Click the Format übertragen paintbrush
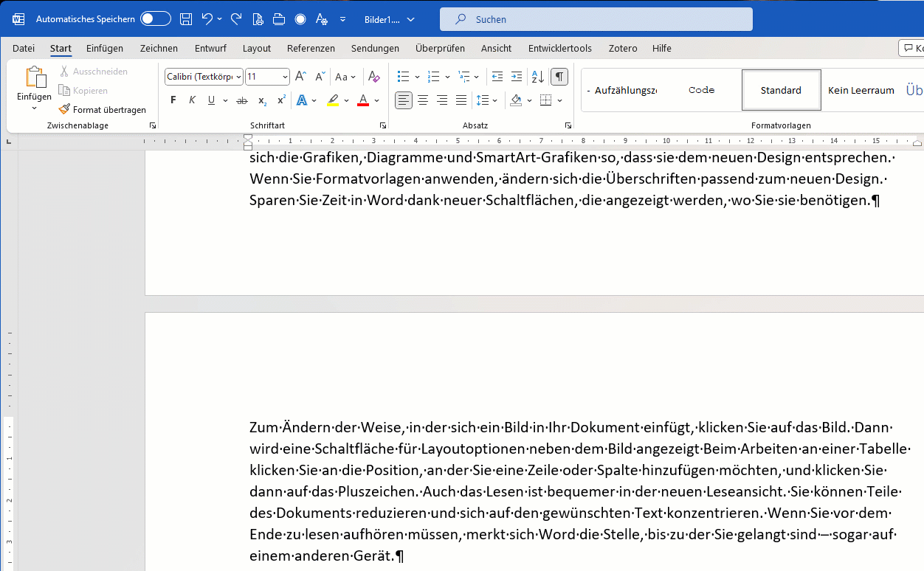The width and height of the screenshot is (924, 571). click(x=103, y=109)
